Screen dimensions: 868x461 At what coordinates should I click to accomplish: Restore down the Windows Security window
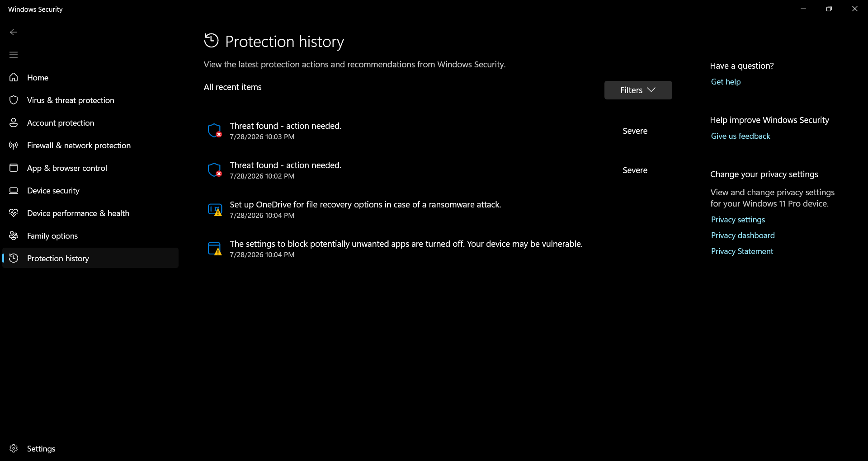coord(829,9)
